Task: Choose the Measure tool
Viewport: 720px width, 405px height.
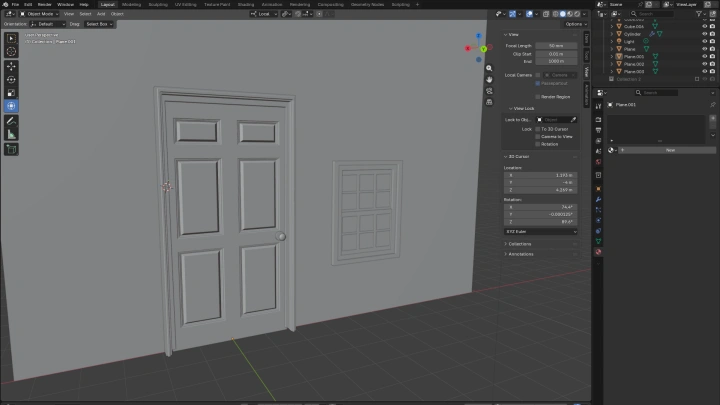Action: (11, 134)
